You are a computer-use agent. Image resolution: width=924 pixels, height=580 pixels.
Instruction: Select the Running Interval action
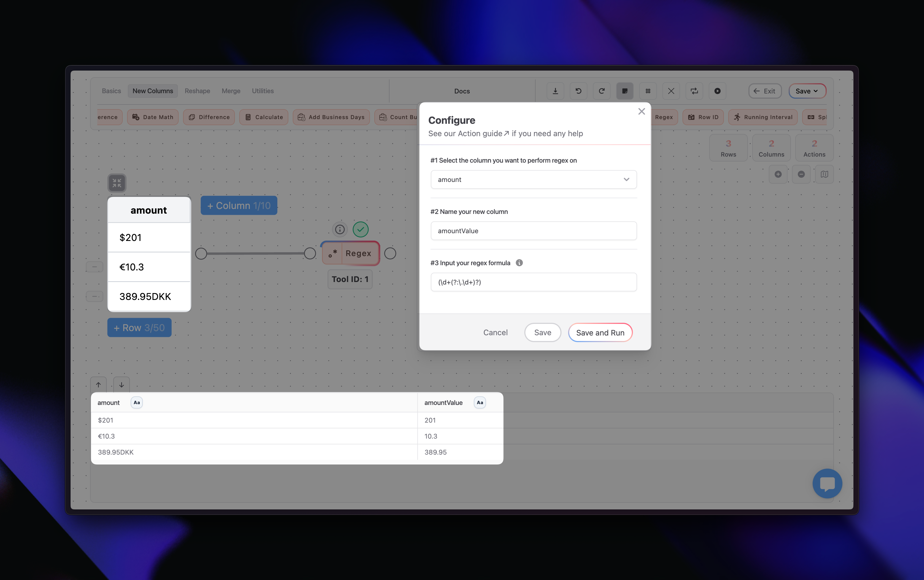pyautogui.click(x=763, y=117)
